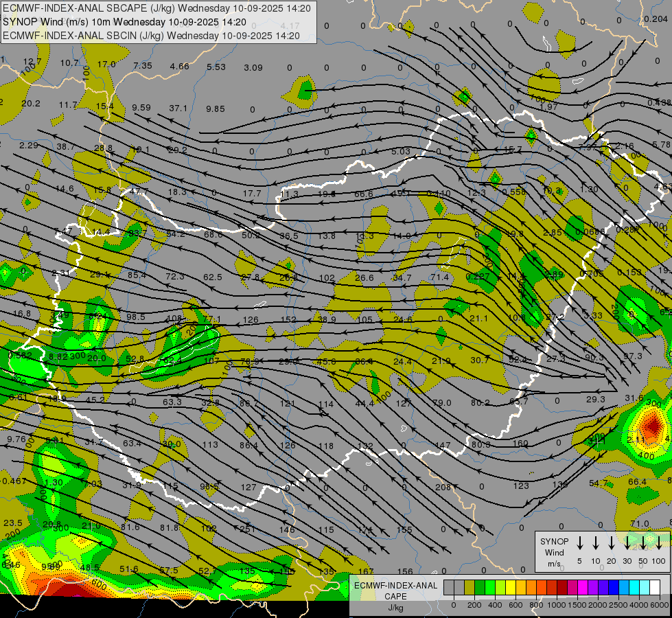Pick the dark green swatch in CAPE legend

click(x=480, y=587)
